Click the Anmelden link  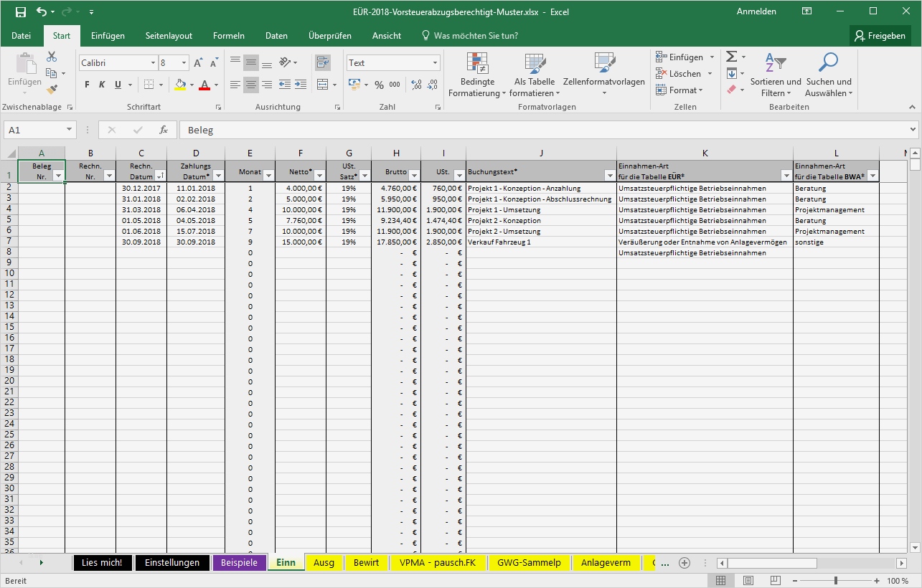click(756, 11)
